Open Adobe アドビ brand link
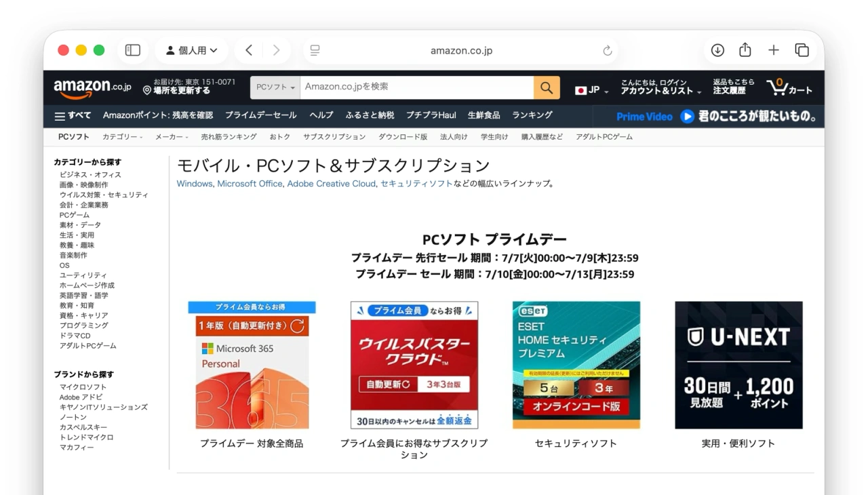 tap(81, 397)
